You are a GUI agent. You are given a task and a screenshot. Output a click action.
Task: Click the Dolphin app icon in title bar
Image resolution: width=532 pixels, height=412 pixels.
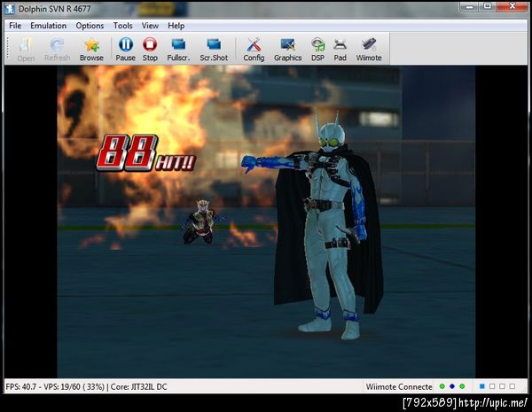[x=10, y=9]
